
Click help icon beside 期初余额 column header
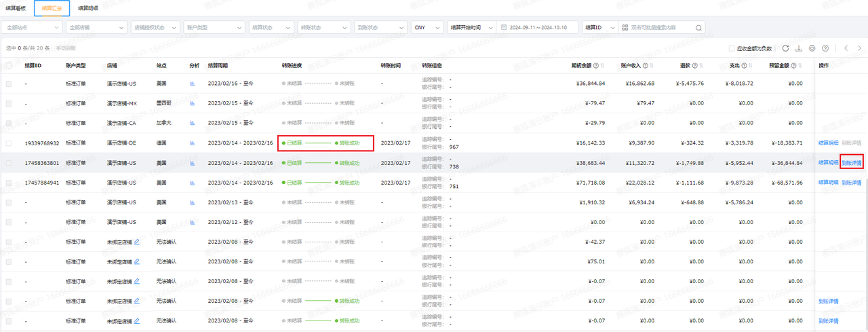(596, 66)
